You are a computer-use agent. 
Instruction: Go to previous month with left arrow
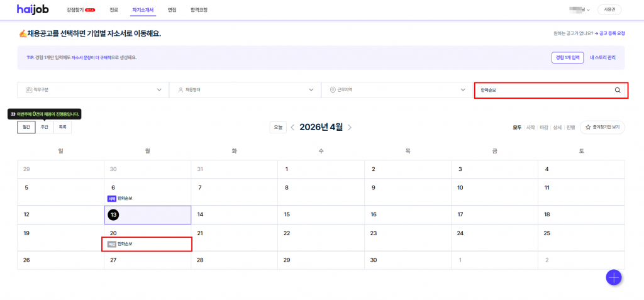click(292, 127)
